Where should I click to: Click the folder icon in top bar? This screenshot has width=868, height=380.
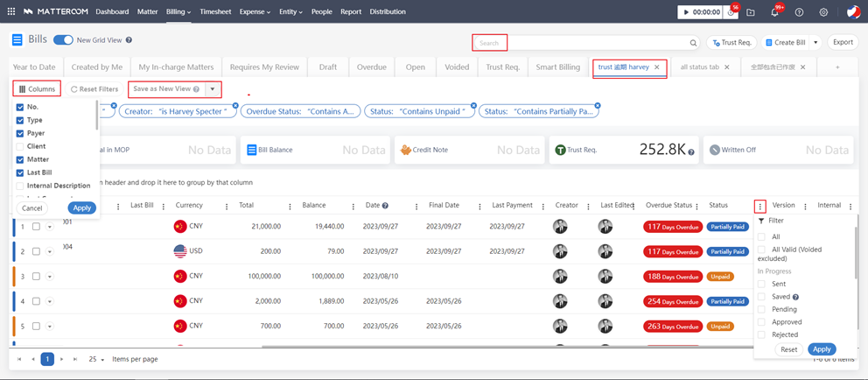pyautogui.click(x=751, y=12)
